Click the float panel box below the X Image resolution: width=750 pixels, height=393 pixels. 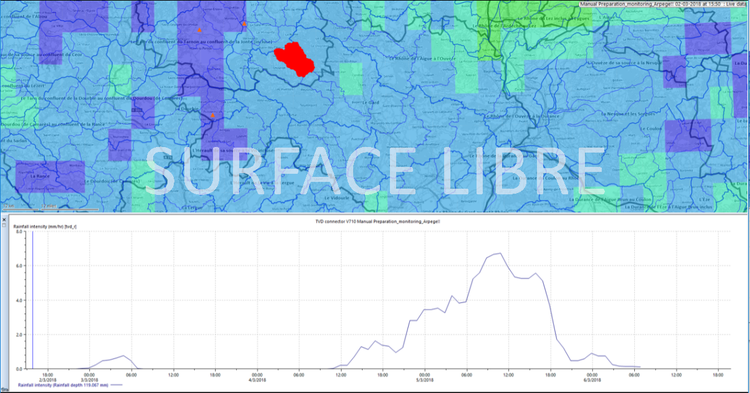click(4, 225)
